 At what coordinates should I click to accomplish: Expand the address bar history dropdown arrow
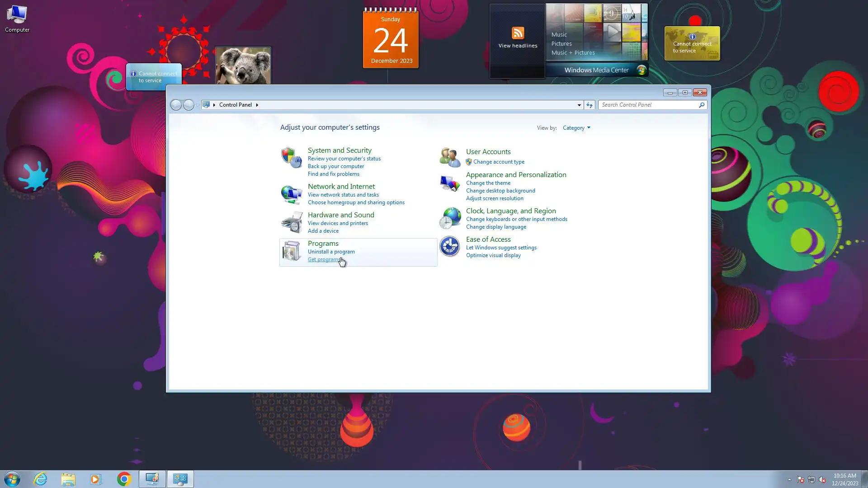[x=579, y=105]
